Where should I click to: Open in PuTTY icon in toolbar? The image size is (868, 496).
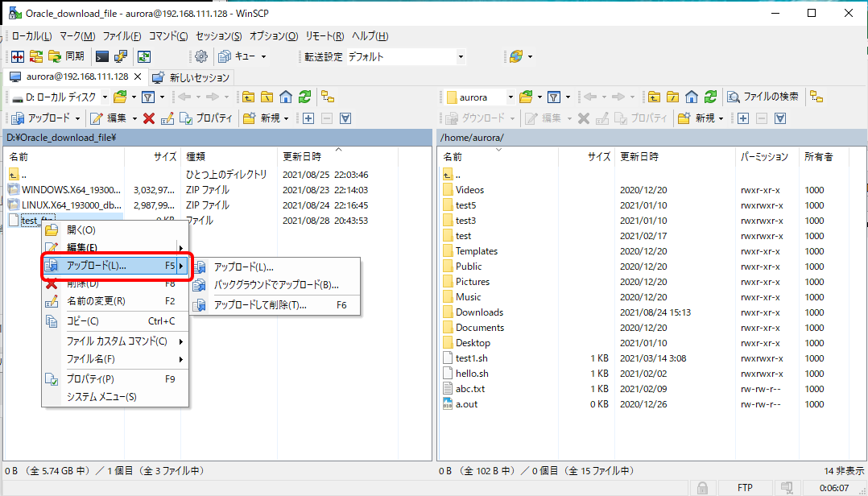(121, 56)
